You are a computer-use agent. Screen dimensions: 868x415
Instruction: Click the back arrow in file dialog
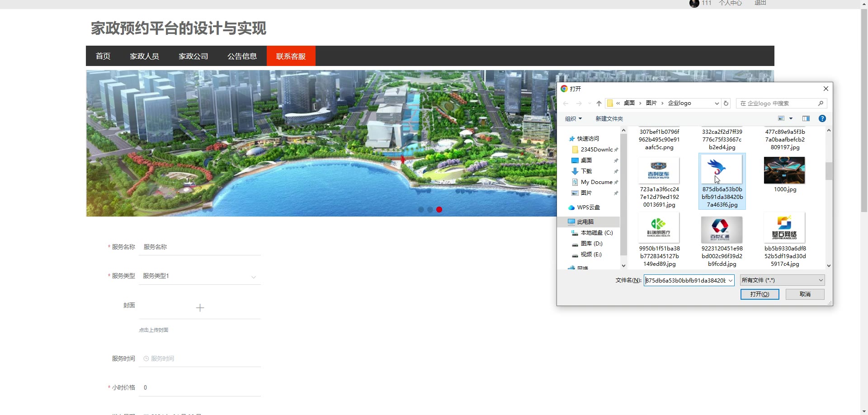tap(566, 104)
